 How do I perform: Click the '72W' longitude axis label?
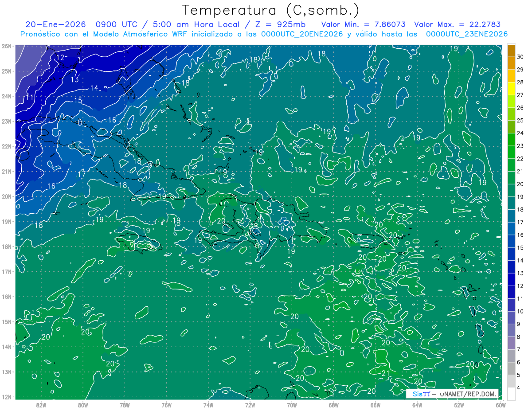250,405
